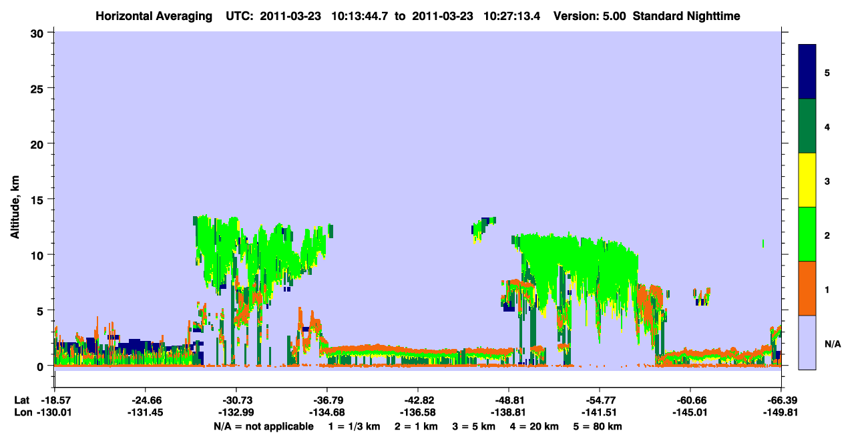Click the altitude tick label 30
Image resolution: width=868 pixels, height=445 pixels.
coord(38,33)
